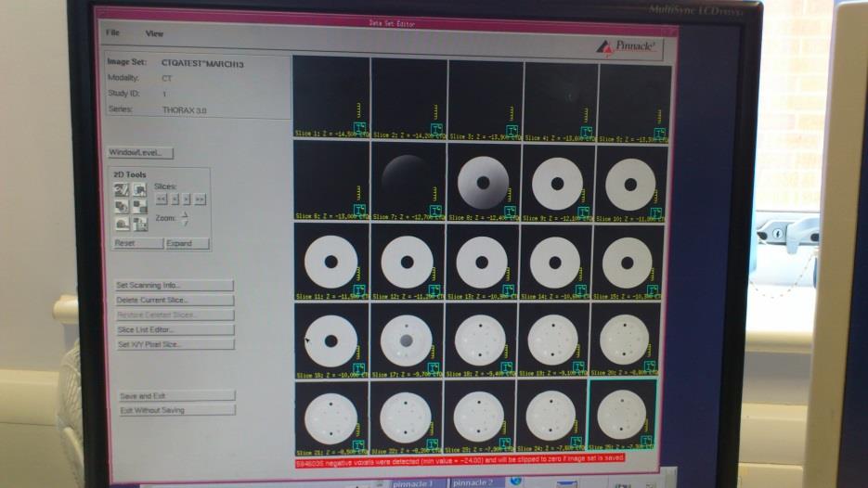Open Set Scanning Info dialog
Image resolution: width=868 pixels, height=488 pixels.
(x=175, y=286)
